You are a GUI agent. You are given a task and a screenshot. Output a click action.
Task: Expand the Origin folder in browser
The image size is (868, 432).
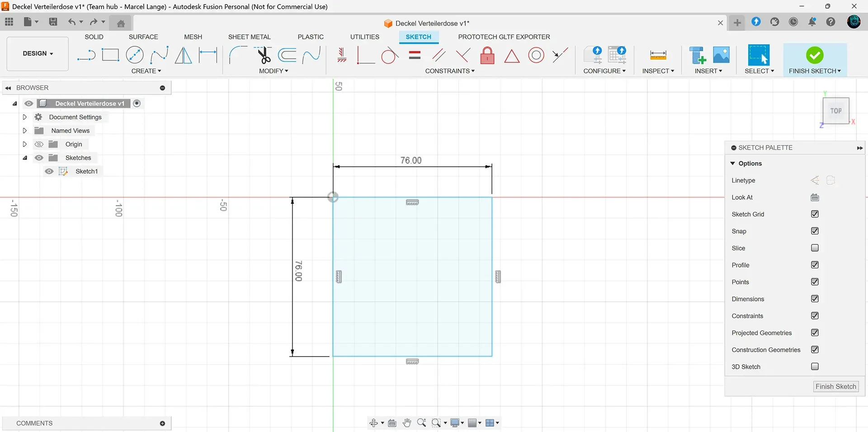pyautogui.click(x=25, y=144)
